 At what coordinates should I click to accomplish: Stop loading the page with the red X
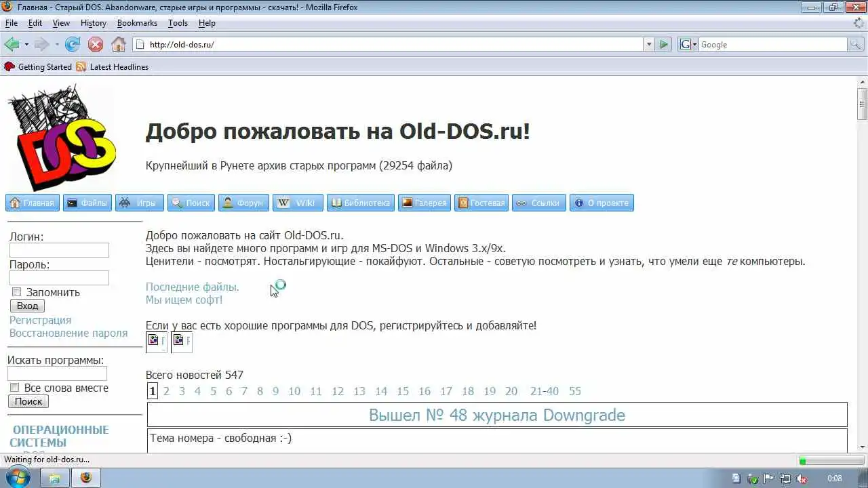point(96,45)
